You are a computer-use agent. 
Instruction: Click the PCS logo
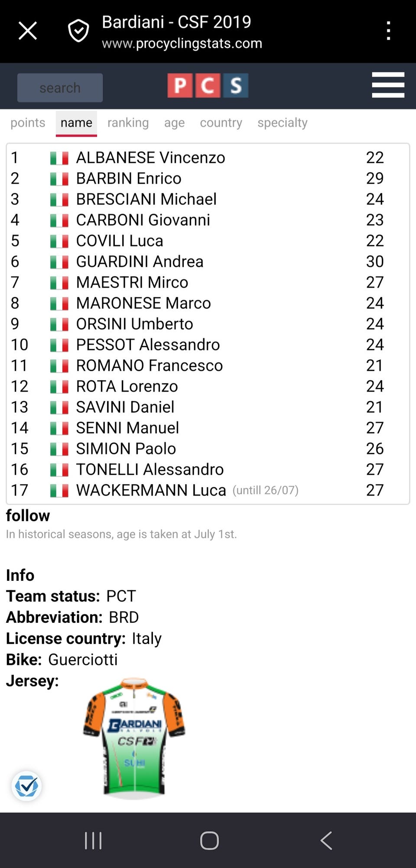208,85
